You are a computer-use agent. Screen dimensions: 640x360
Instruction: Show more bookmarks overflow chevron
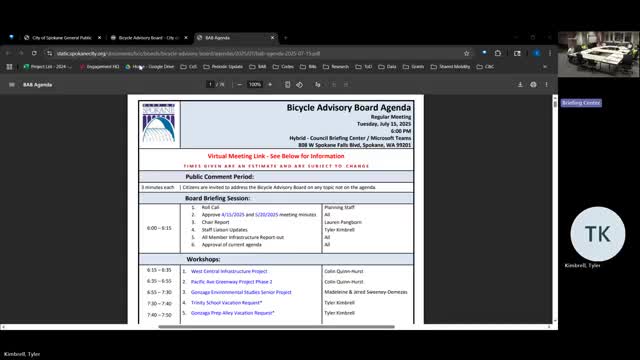545,67
